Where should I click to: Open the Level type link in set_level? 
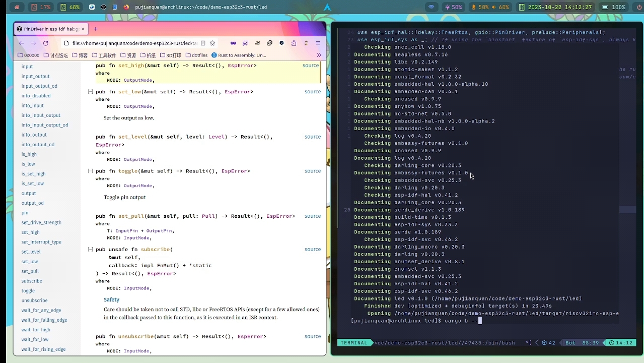(217, 137)
